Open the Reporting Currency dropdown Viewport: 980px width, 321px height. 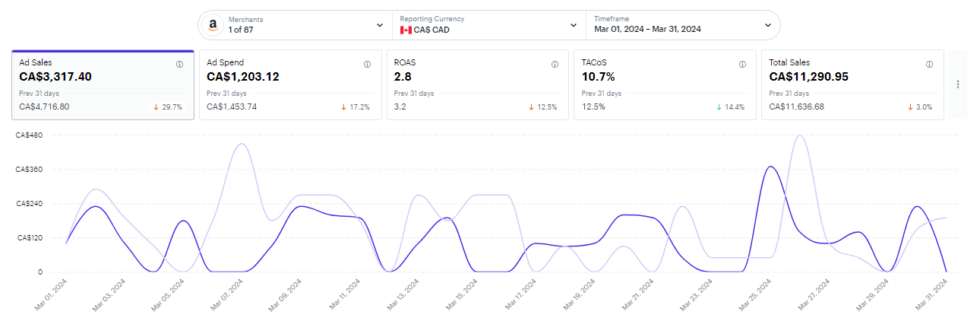(x=574, y=25)
